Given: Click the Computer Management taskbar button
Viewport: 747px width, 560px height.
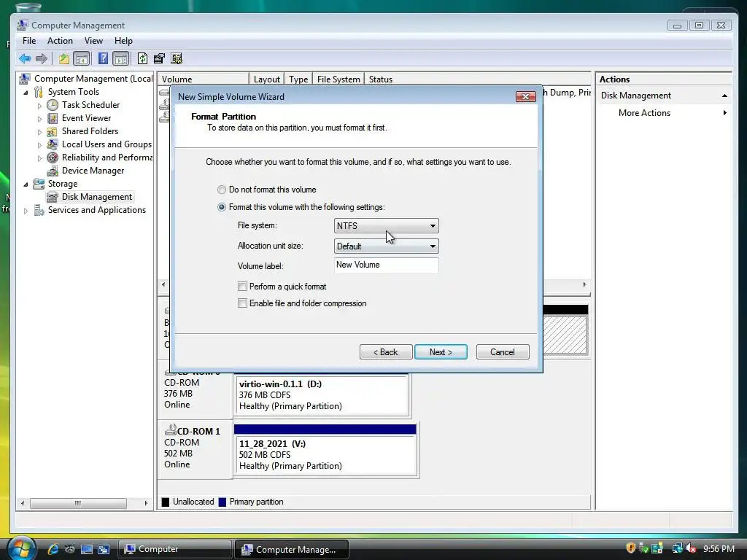Looking at the screenshot, I should 293,550.
